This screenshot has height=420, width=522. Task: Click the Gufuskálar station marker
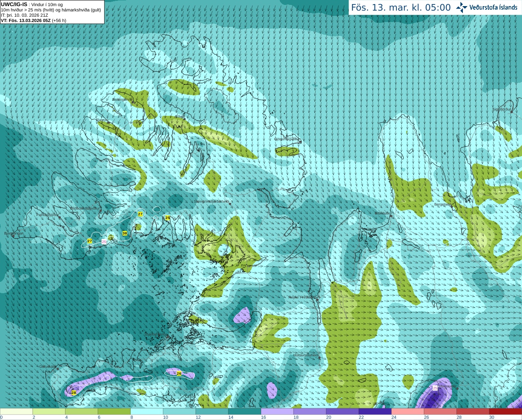pyautogui.click(x=58, y=369)
